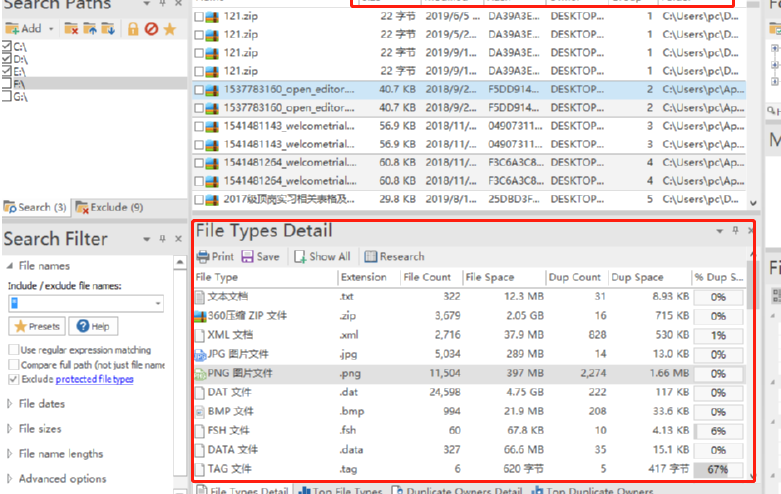Click the 67% dup bar in TAG row
Image resolution: width=781 pixels, height=494 pixels.
coord(718,470)
